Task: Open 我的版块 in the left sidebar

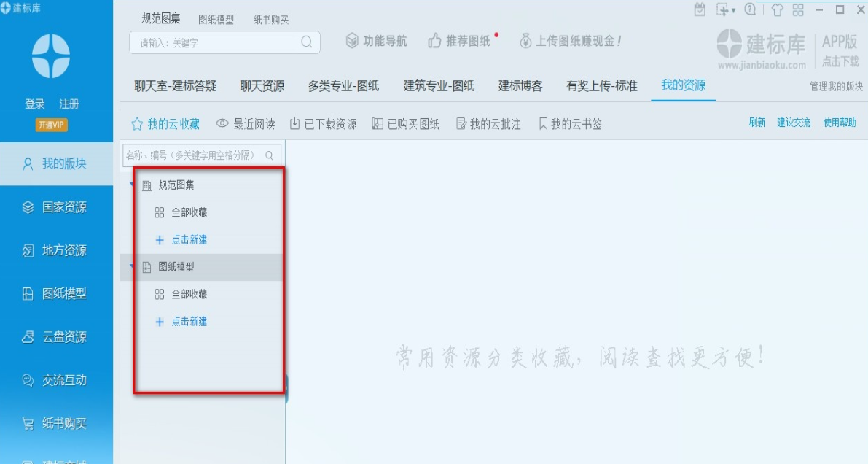Action: [56, 163]
